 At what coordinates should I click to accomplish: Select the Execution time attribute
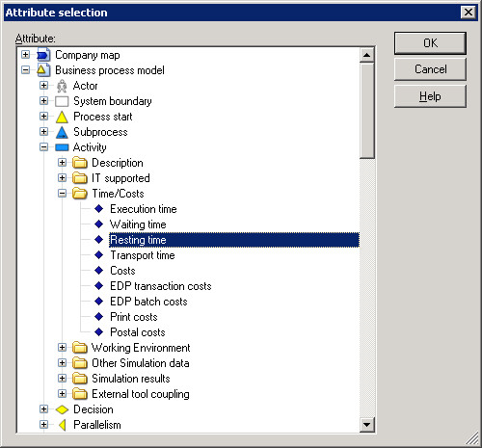click(x=144, y=209)
